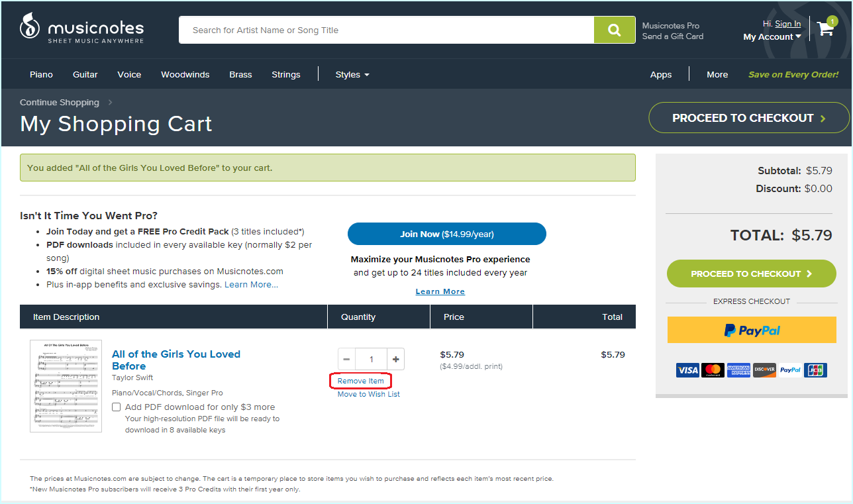Click the Learn More... link in Pro benefits
This screenshot has height=504, width=853.
(x=251, y=284)
